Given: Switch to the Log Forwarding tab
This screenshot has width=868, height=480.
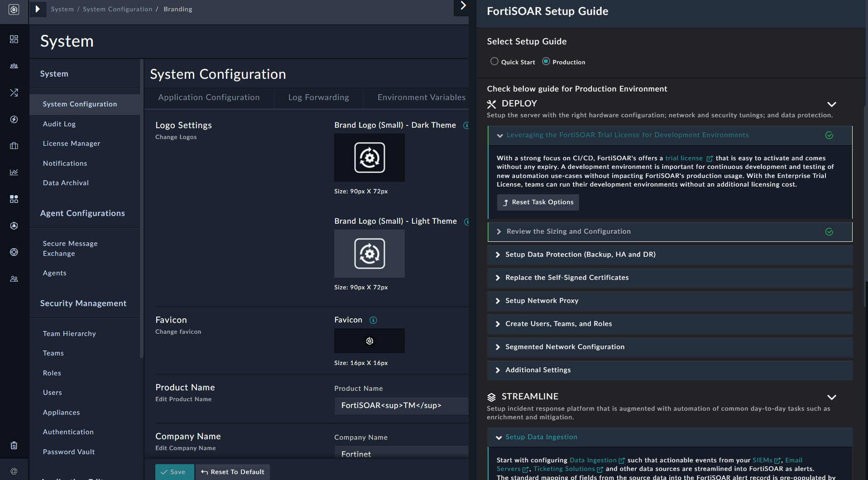Looking at the screenshot, I should click(x=318, y=97).
